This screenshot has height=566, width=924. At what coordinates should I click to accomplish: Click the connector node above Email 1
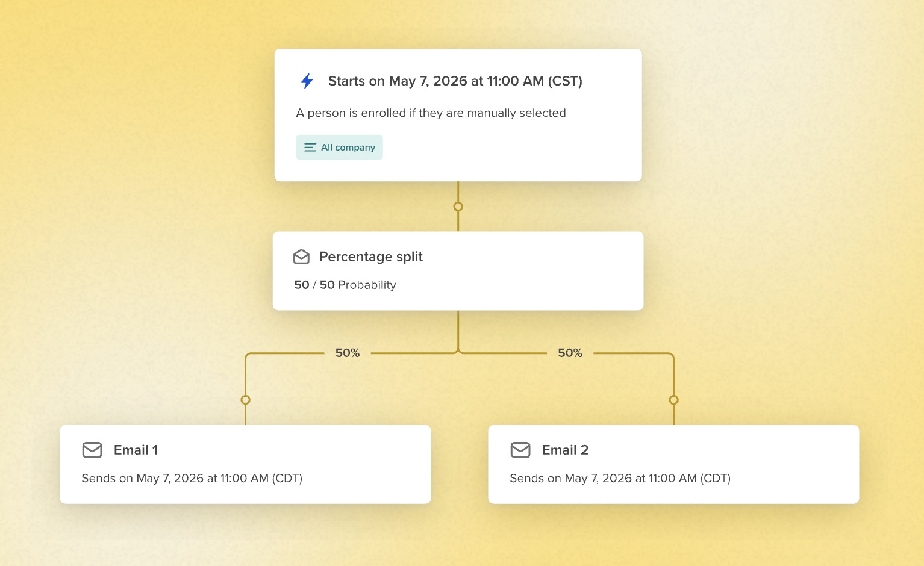pos(245,400)
